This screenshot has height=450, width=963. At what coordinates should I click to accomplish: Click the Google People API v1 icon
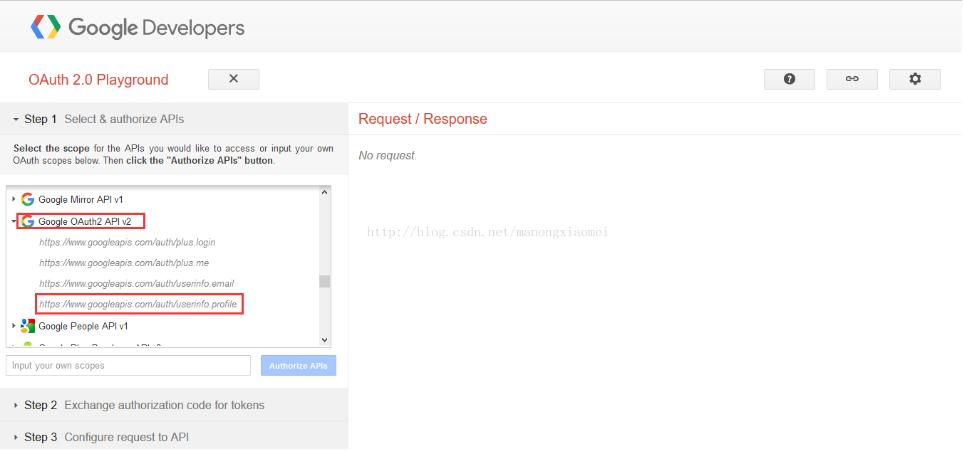[x=28, y=326]
